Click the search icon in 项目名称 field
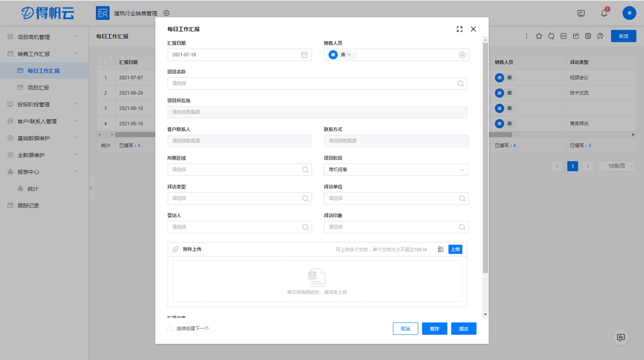Screen dimensions: 644x360 tap(460, 83)
